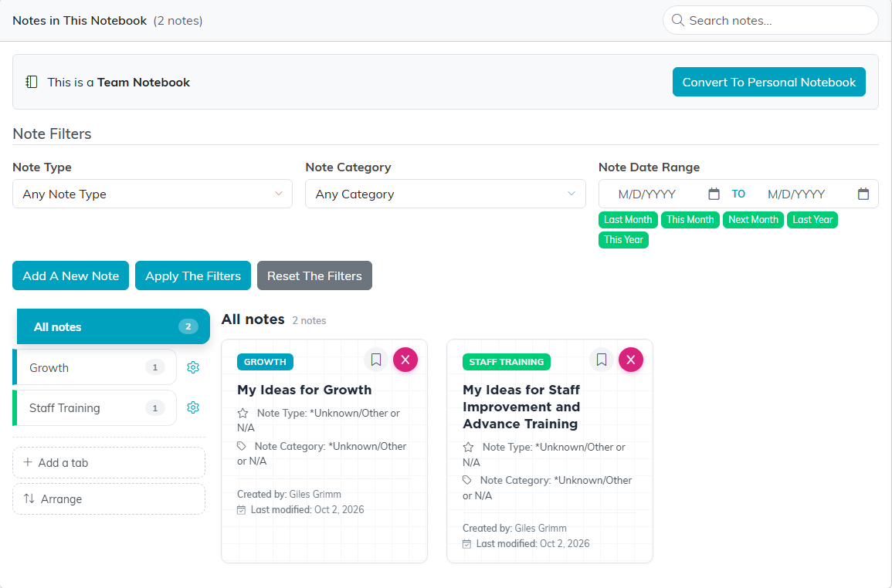
Task: Focus the Search notes field
Action: [x=770, y=21]
